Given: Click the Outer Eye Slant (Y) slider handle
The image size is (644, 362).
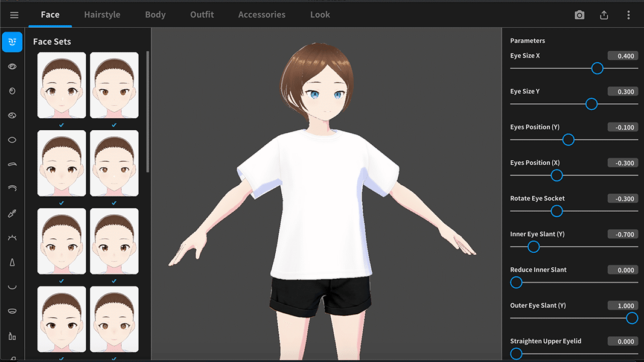Looking at the screenshot, I should 632,318.
